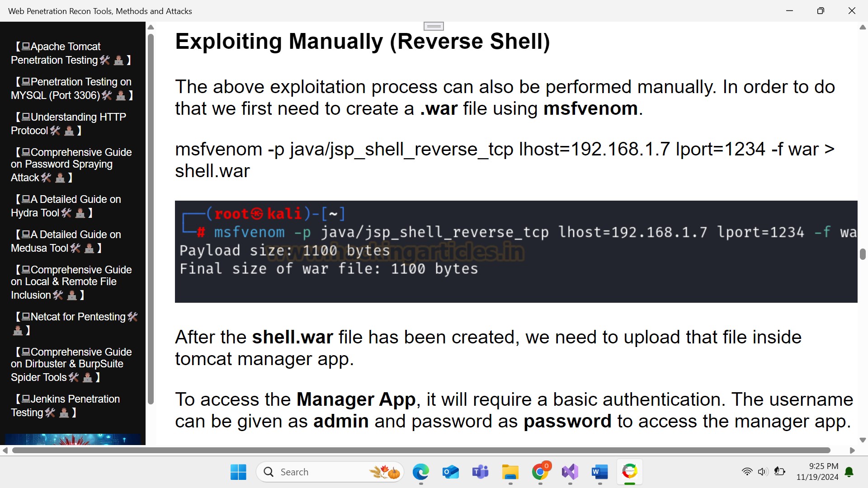Click the horizontal scrollbar right arrow

(x=852, y=450)
